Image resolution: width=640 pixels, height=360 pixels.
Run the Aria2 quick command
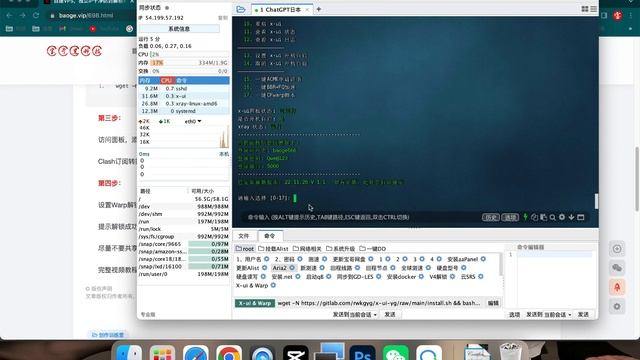tap(280, 268)
